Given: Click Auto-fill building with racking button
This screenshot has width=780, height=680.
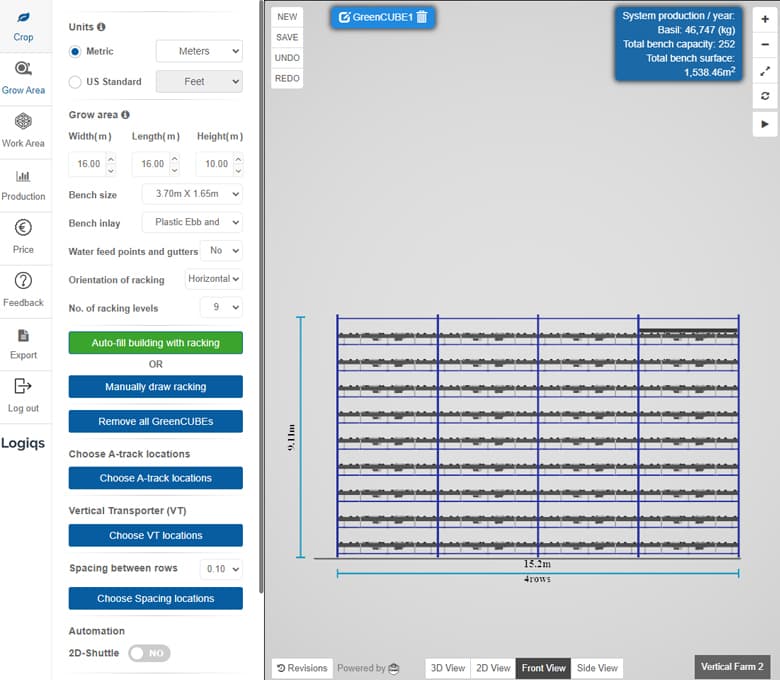Looking at the screenshot, I should (155, 343).
